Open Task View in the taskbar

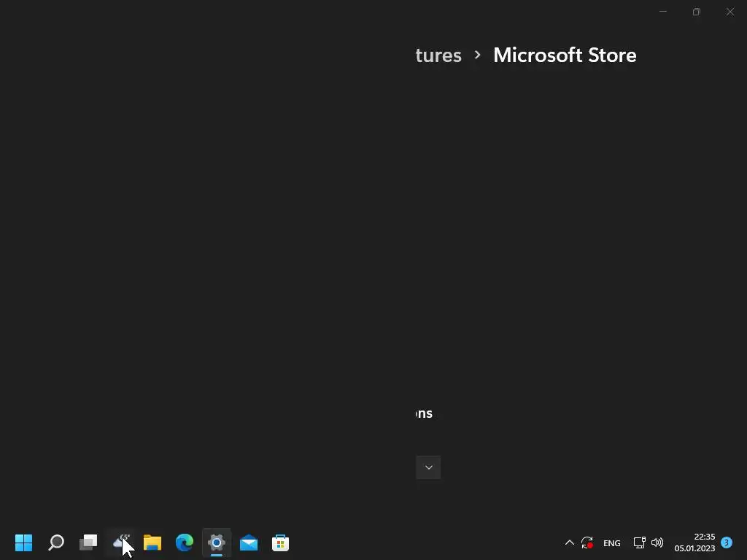pyautogui.click(x=88, y=542)
